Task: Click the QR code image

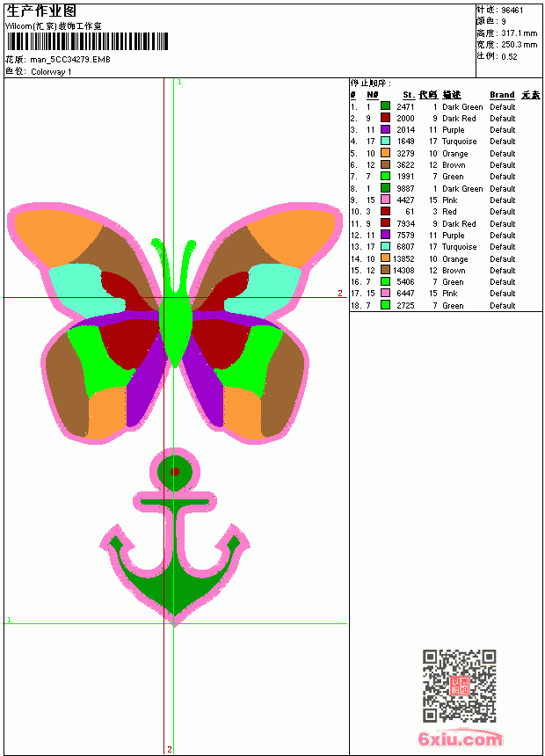Action: [x=459, y=686]
